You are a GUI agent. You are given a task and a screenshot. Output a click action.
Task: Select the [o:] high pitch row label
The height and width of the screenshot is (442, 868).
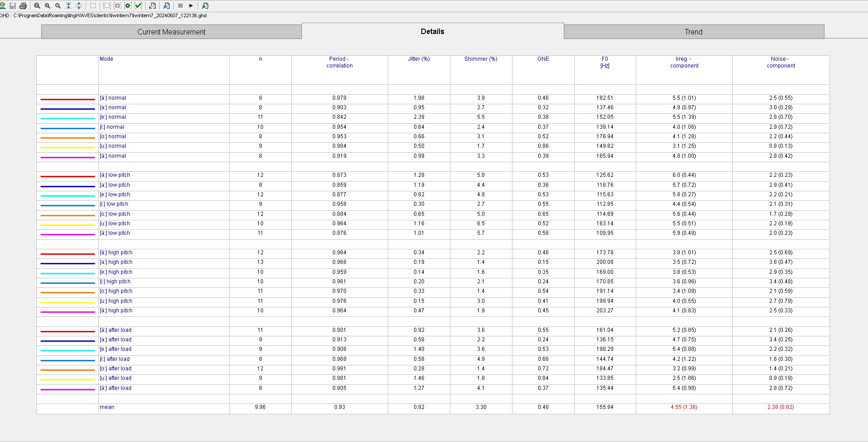116,291
